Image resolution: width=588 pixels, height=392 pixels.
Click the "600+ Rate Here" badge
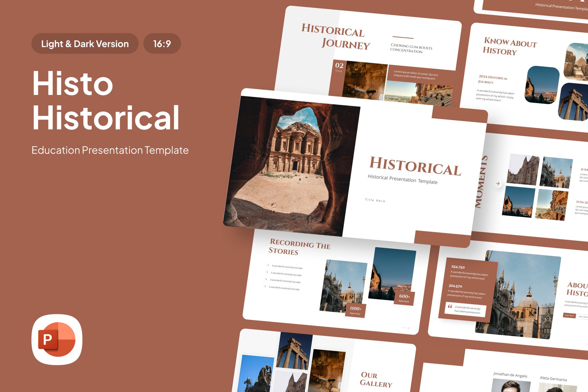pos(404,298)
